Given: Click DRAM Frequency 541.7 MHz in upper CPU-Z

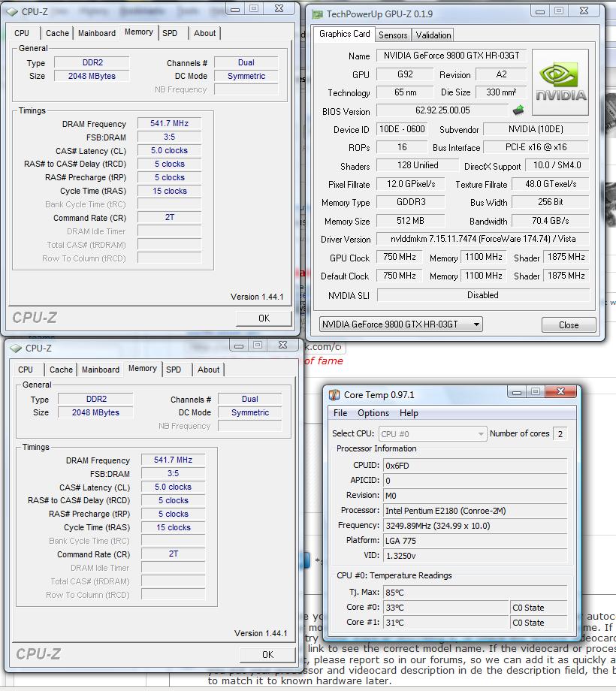Looking at the screenshot, I should [x=170, y=124].
